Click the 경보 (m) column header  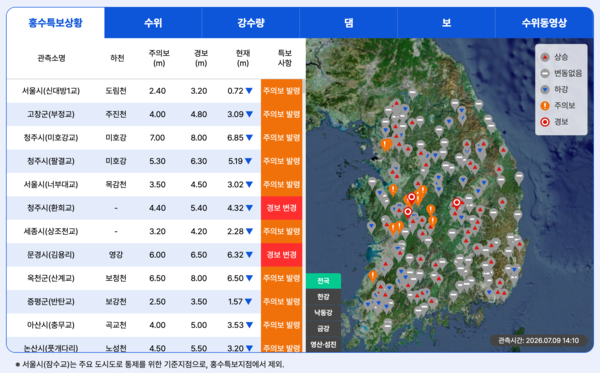[201, 58]
